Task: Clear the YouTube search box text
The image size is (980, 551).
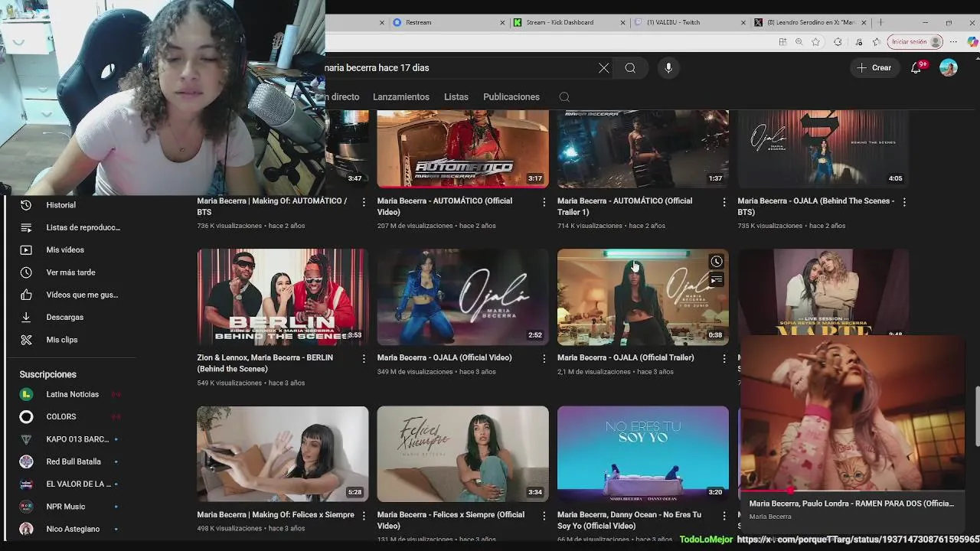Action: pos(603,68)
